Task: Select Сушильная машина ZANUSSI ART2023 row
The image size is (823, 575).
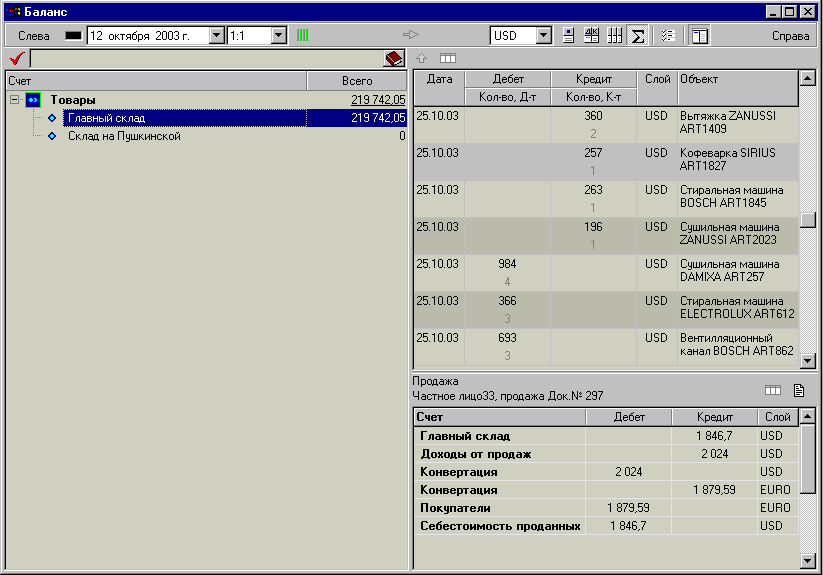Action: (606, 236)
